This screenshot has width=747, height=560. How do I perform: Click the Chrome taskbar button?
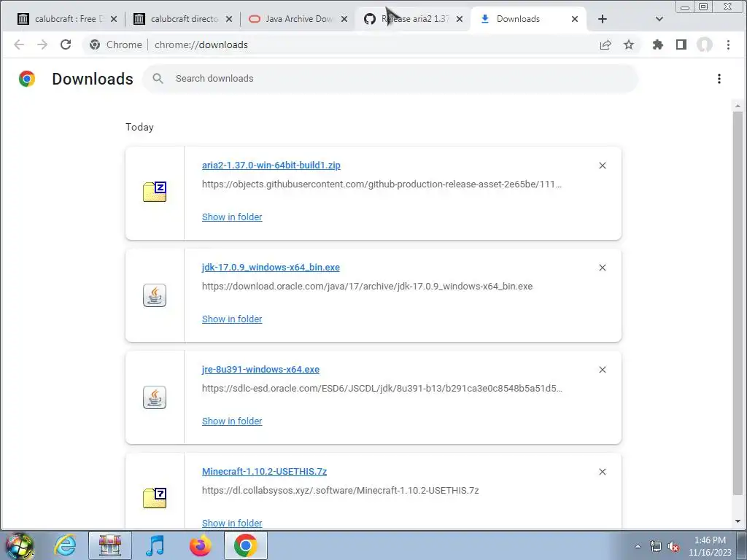245,545
